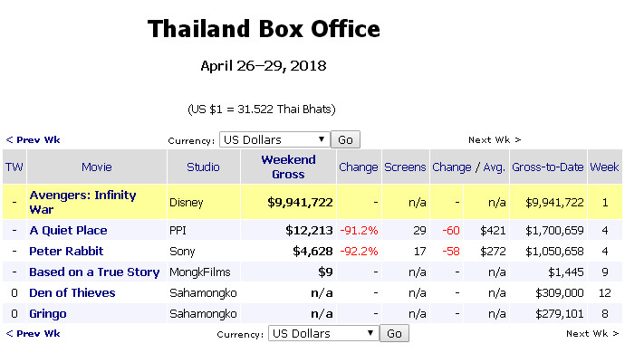Open the Gringo movie link

click(48, 314)
